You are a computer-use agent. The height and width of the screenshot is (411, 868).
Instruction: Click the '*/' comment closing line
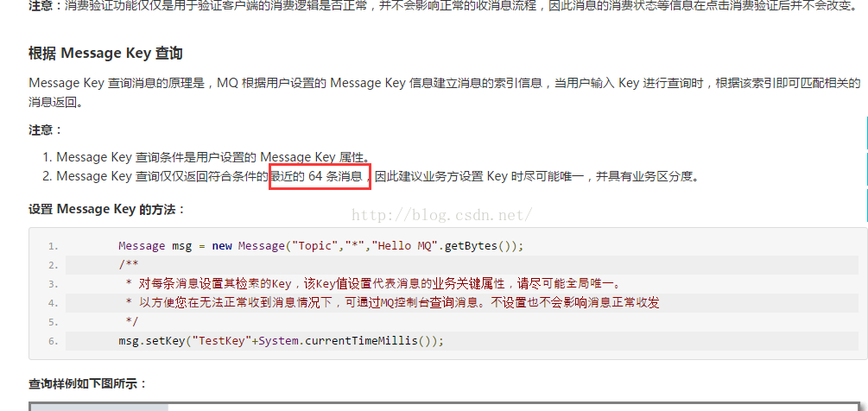click(132, 322)
